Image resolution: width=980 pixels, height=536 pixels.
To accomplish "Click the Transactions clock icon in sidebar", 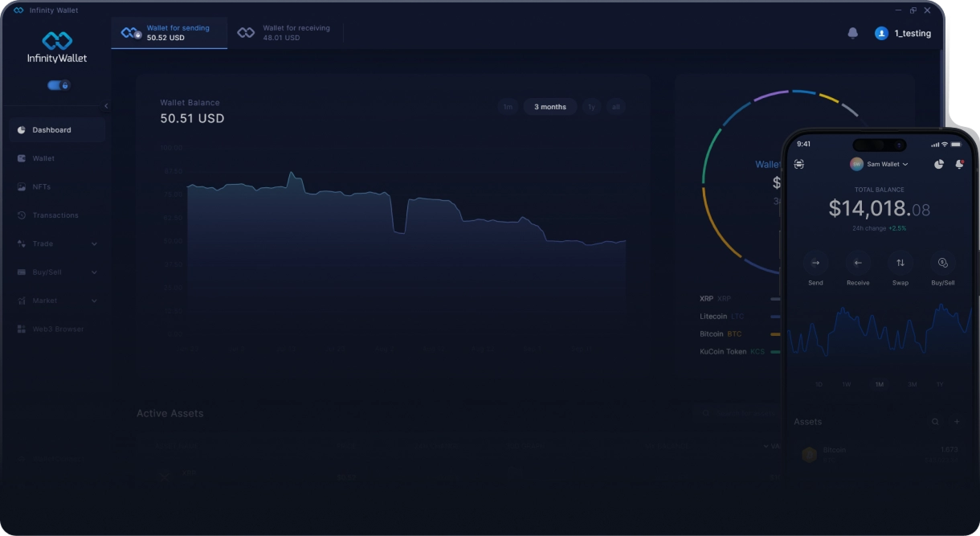I will tap(22, 215).
